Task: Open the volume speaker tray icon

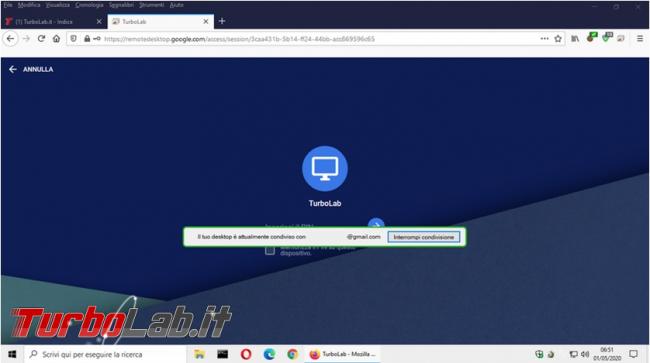Action: pyautogui.click(x=585, y=354)
